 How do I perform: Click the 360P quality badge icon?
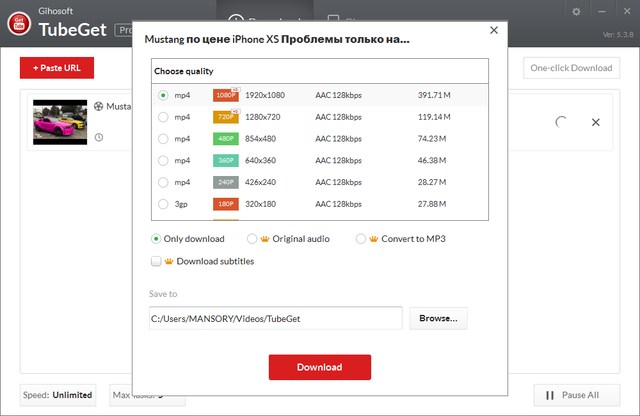225,161
